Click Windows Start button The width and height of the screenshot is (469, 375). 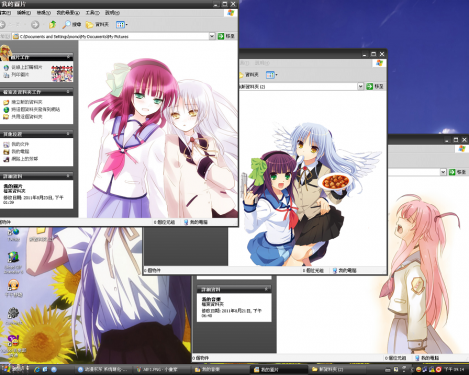click(x=14, y=369)
